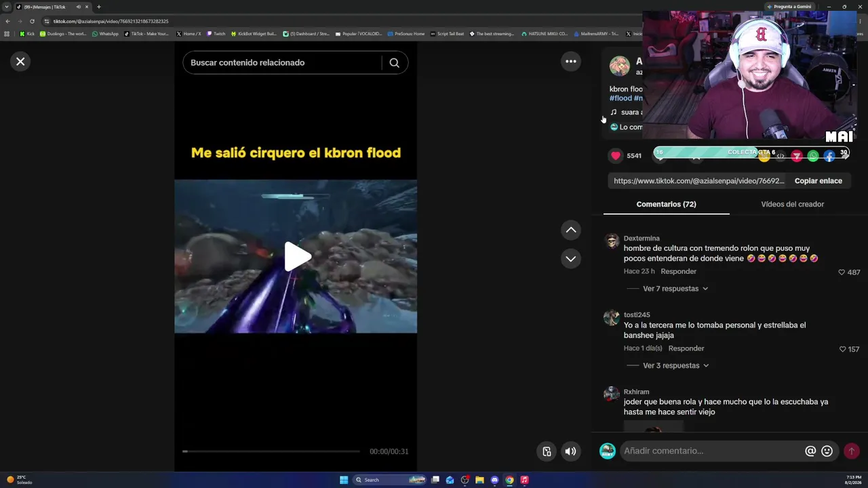Switch to Comentarios (72) tab

(666, 204)
